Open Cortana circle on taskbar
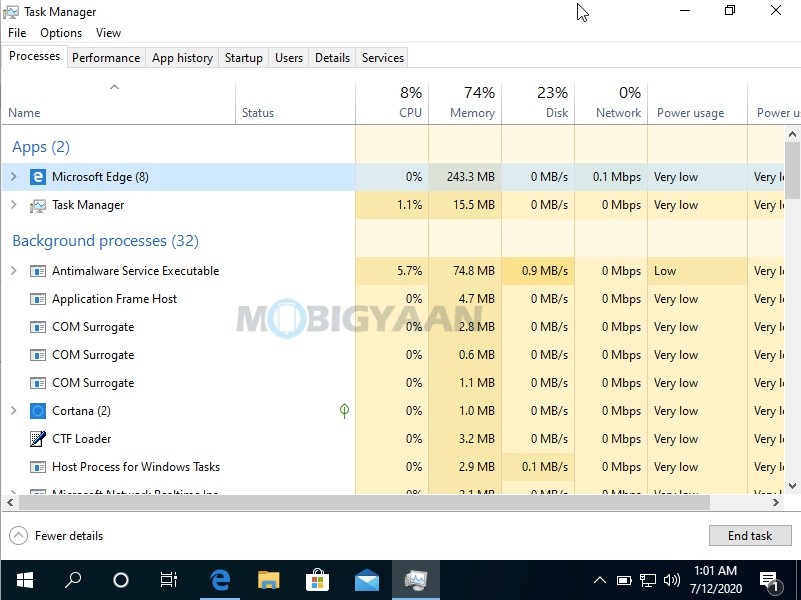This screenshot has height=600, width=801. coord(121,580)
